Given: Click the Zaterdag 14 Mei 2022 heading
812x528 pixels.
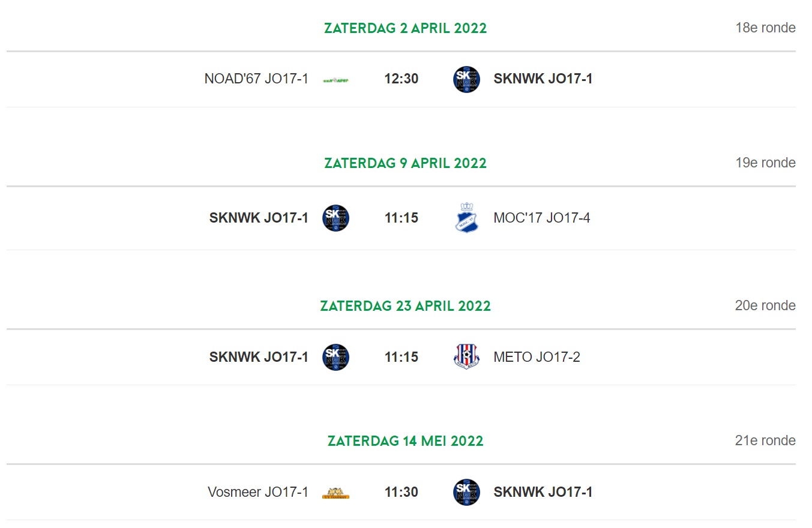Looking at the screenshot, I should point(406,441).
